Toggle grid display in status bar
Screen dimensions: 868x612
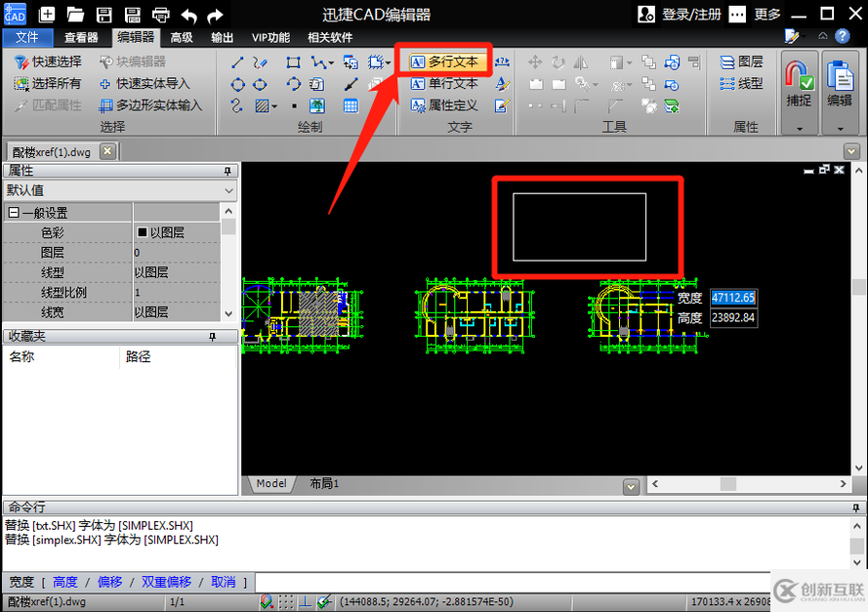click(286, 601)
